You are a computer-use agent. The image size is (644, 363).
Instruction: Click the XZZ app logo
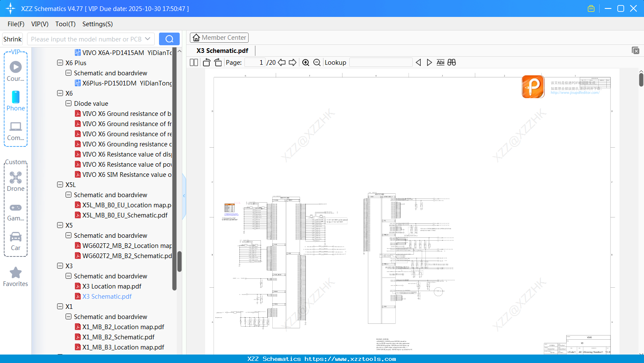click(x=11, y=8)
